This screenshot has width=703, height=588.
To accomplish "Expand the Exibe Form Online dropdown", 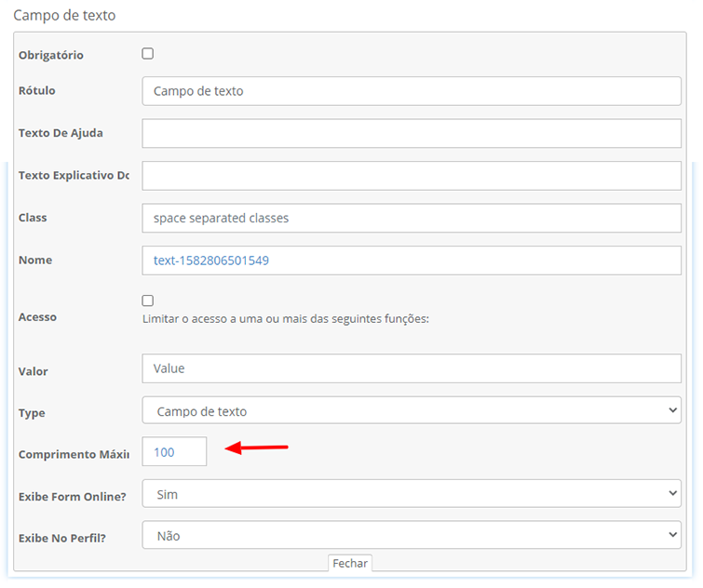I will (x=411, y=494).
